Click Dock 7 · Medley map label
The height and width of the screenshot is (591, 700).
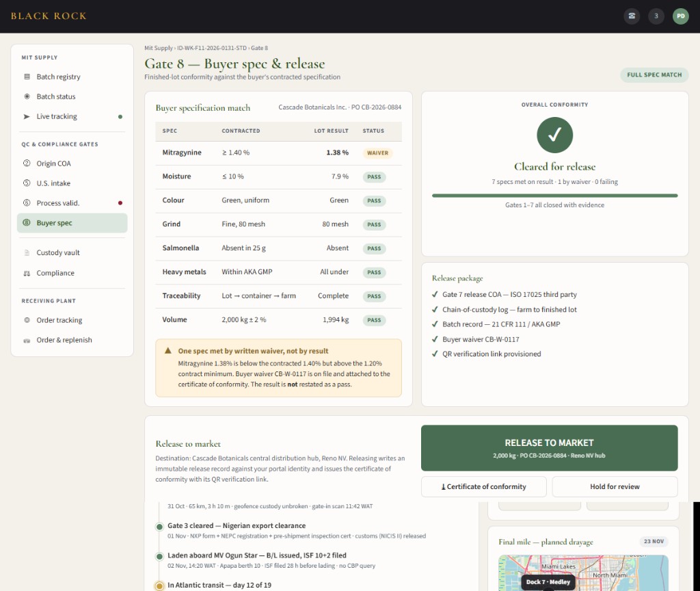(x=548, y=581)
